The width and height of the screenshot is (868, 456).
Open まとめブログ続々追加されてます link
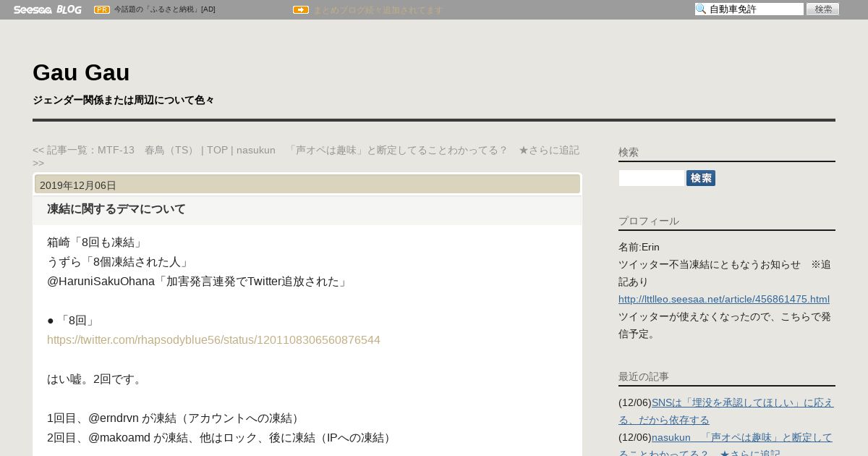point(378,10)
